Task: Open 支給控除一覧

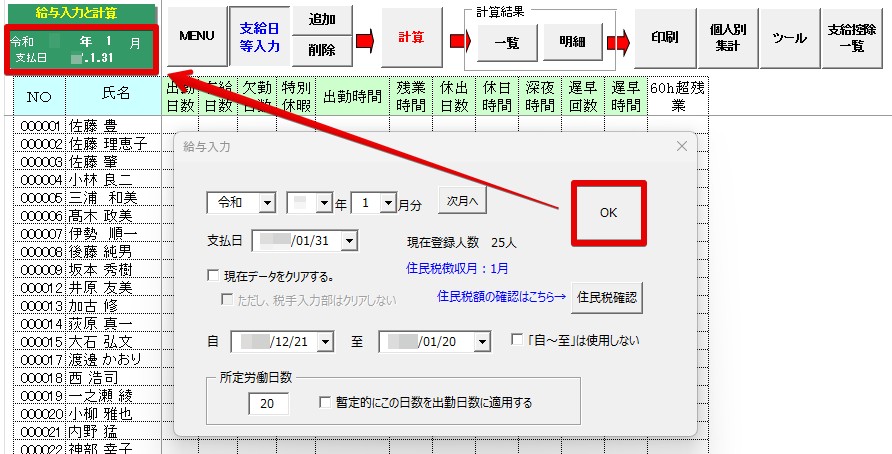Action: point(853,37)
